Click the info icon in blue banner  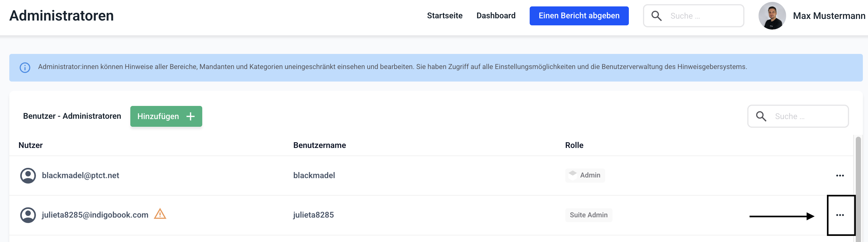(x=25, y=67)
